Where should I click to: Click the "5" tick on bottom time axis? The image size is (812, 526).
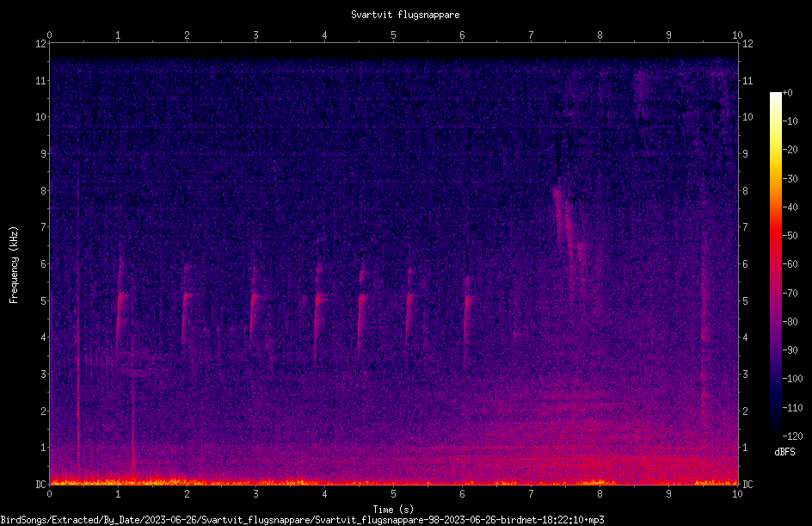coord(394,494)
